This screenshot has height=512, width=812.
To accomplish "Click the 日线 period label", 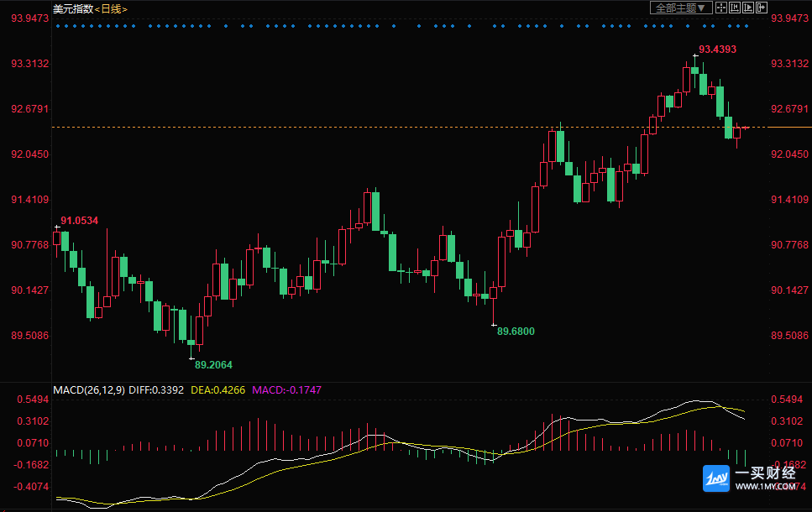I will coord(111,8).
